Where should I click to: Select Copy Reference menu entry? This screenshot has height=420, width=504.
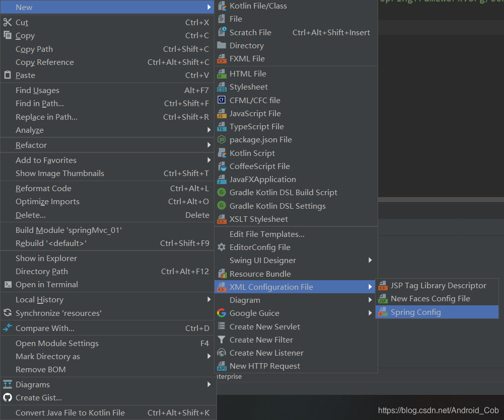(x=107, y=62)
